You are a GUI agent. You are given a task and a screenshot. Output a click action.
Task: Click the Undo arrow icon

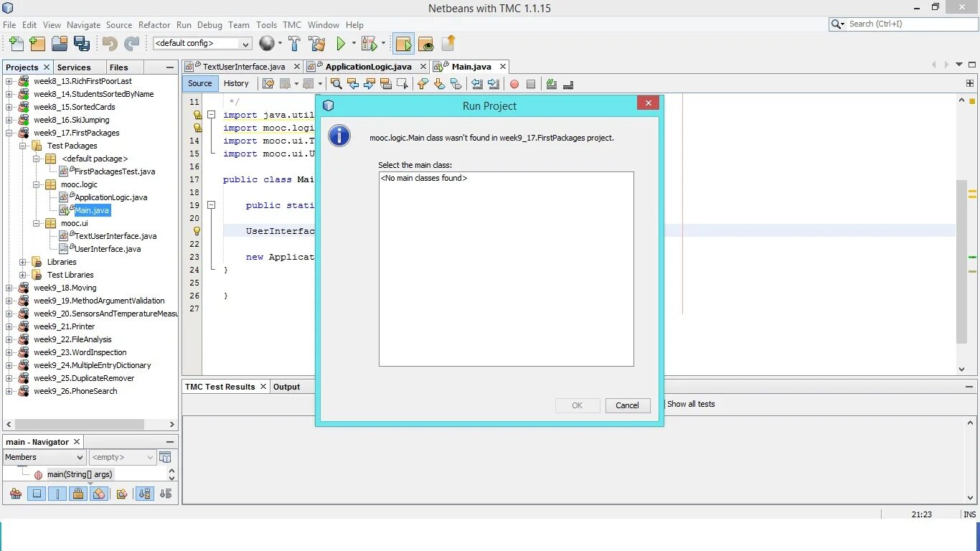pyautogui.click(x=110, y=44)
